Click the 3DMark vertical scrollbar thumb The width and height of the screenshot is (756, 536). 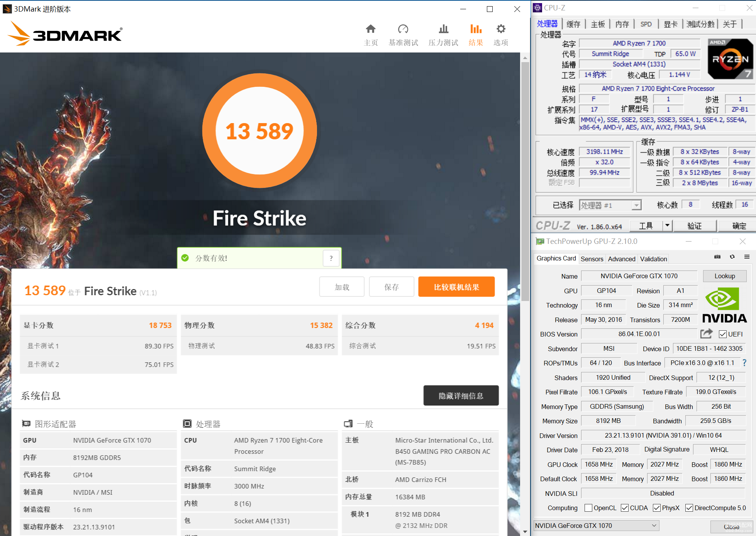point(525,181)
